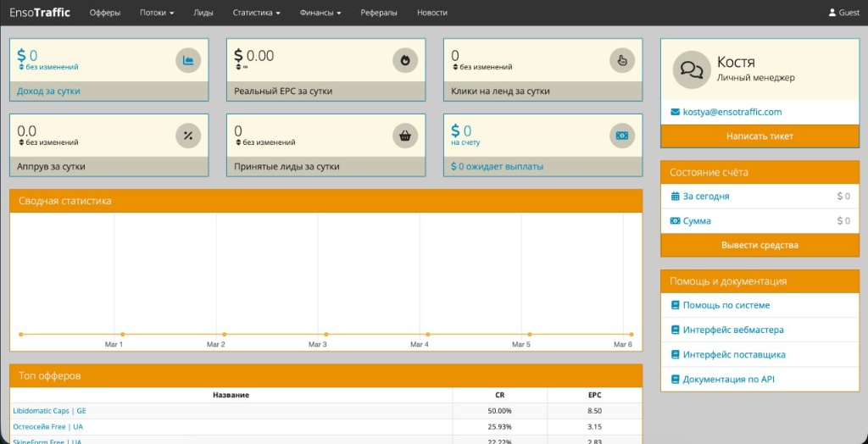Open the Документация по API link
The image size is (868, 444).
click(x=728, y=380)
